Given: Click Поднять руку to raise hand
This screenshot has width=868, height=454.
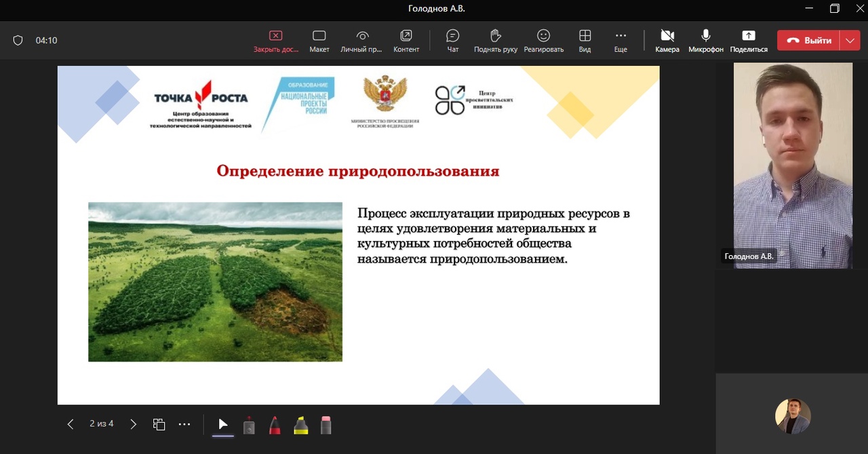Looking at the screenshot, I should tap(496, 41).
